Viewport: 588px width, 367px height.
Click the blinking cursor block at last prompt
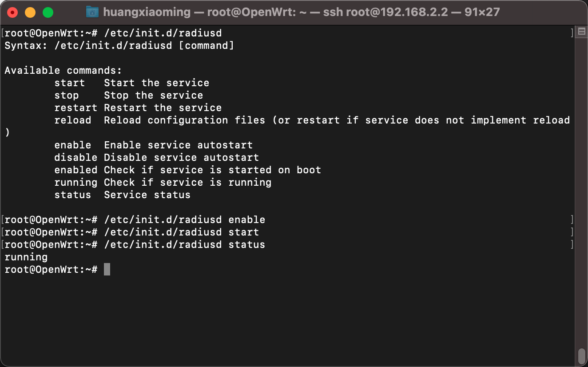point(107,269)
